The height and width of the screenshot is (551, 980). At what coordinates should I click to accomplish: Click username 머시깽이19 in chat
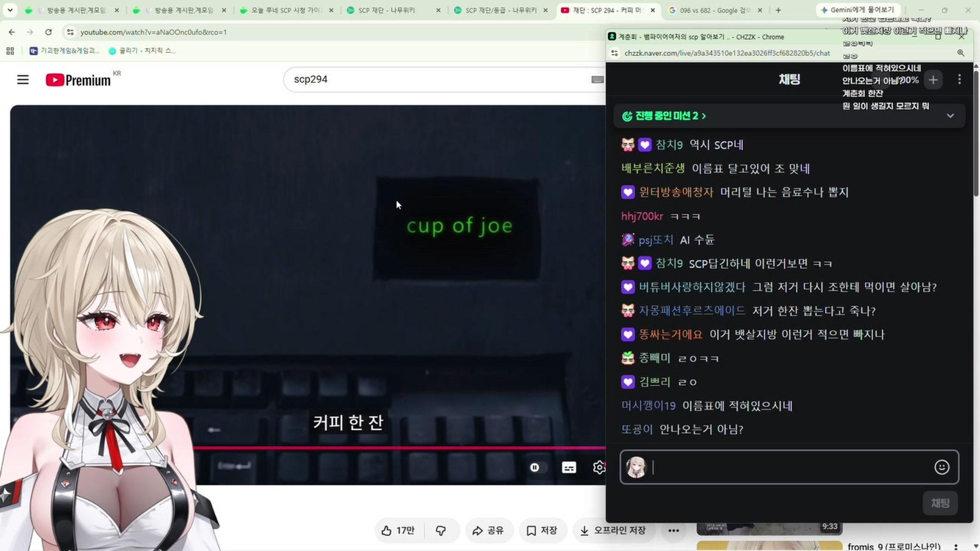click(x=648, y=406)
